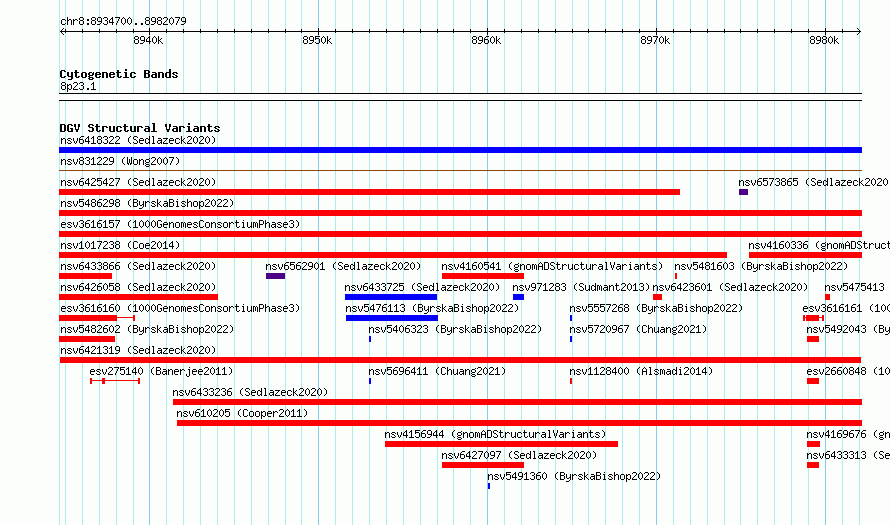
Task: Select the small blue nsv971283 block
Action: tap(518, 297)
